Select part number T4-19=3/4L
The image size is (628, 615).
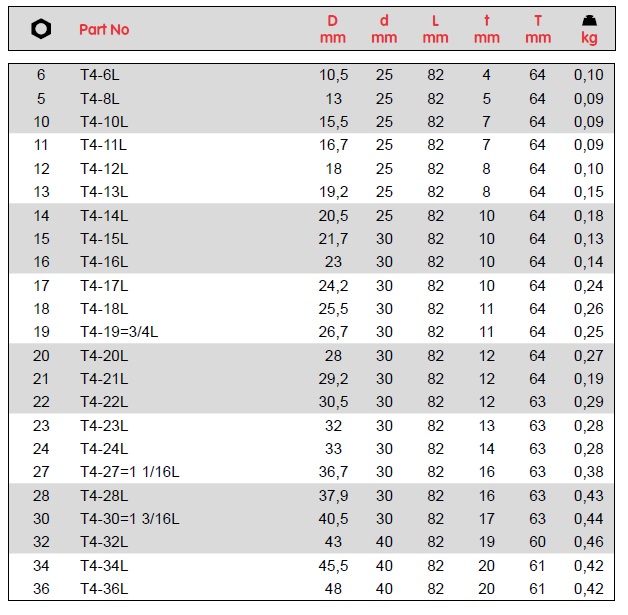tap(118, 331)
